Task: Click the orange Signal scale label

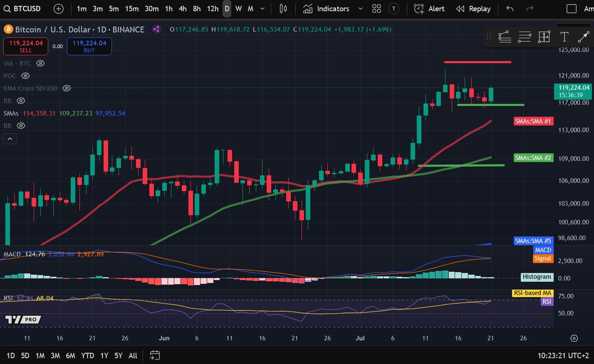Action: pos(543,258)
